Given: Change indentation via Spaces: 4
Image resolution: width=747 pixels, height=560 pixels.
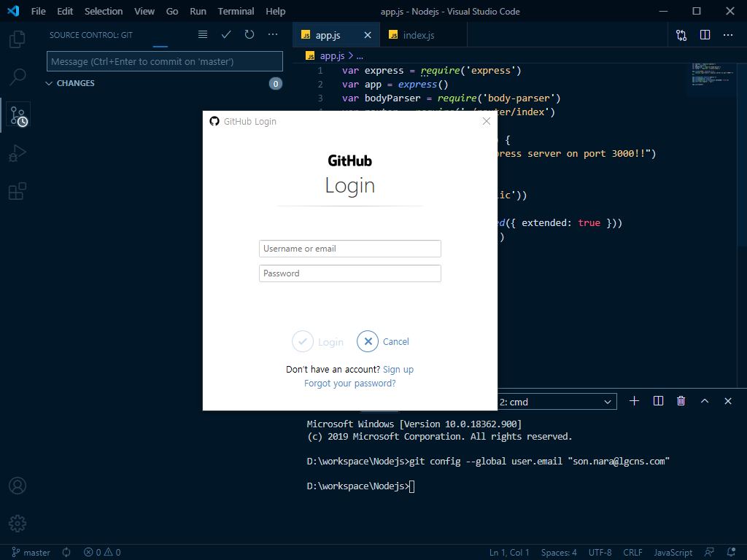Looking at the screenshot, I should pyautogui.click(x=559, y=553).
